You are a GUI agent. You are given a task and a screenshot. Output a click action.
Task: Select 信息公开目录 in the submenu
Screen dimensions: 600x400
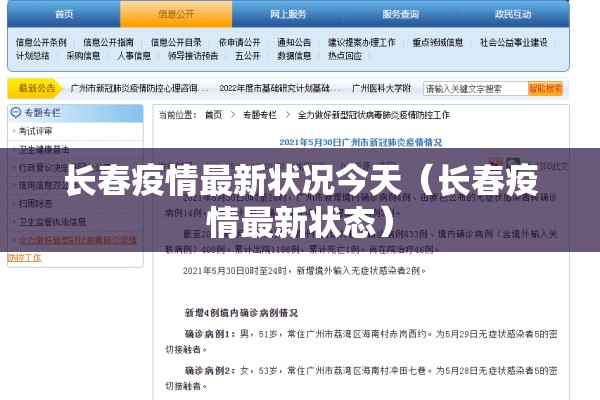176,42
